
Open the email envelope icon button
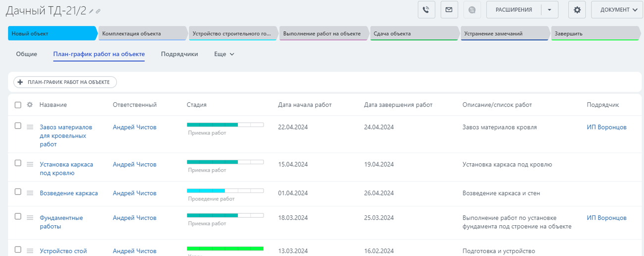(449, 10)
